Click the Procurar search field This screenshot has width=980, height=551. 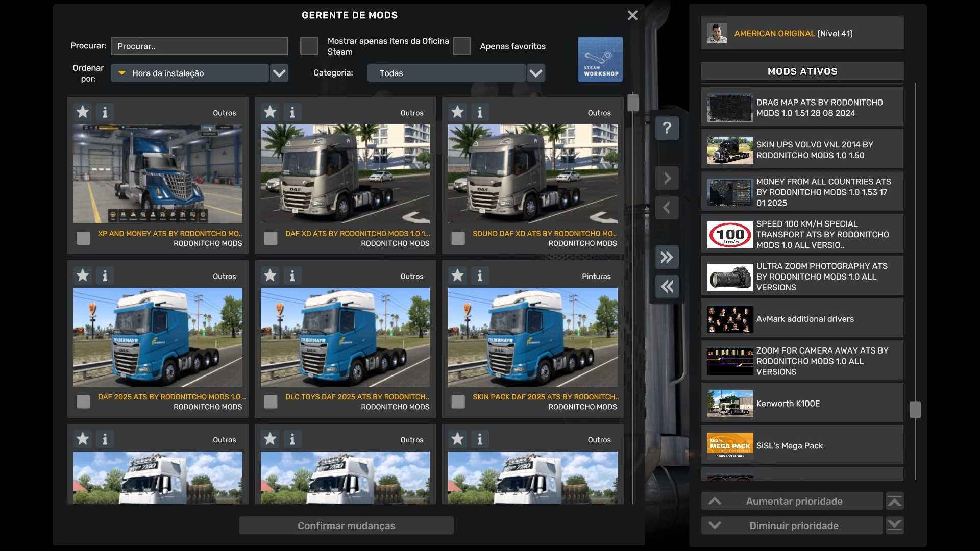click(199, 46)
